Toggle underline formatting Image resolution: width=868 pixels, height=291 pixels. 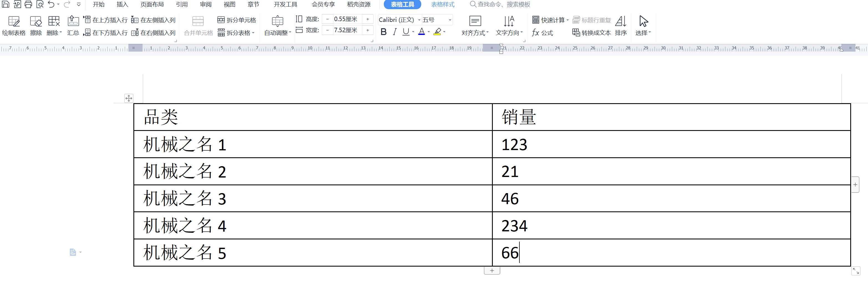pos(406,32)
